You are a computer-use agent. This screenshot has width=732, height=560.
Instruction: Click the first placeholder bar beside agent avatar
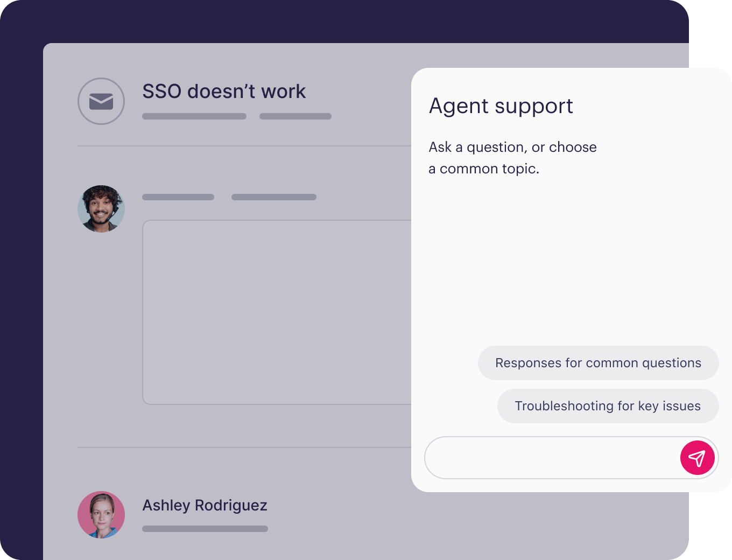point(178,197)
